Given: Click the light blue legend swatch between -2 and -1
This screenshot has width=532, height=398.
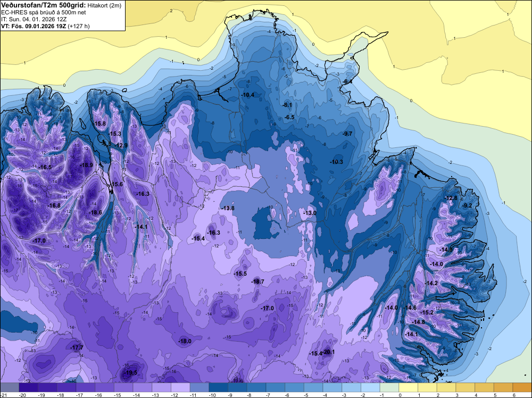Looking at the screenshot, I should [x=370, y=387].
